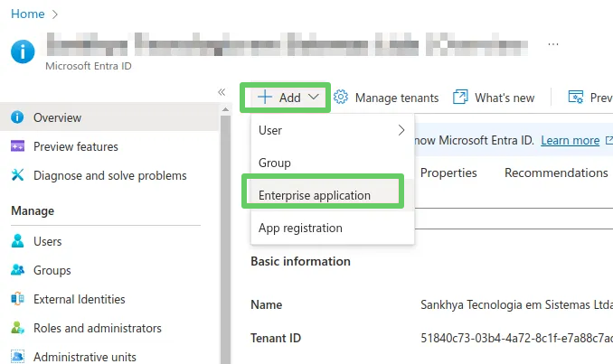Click the Roles and administrators icon
Image resolution: width=613 pixels, height=364 pixels.
pos(17,328)
